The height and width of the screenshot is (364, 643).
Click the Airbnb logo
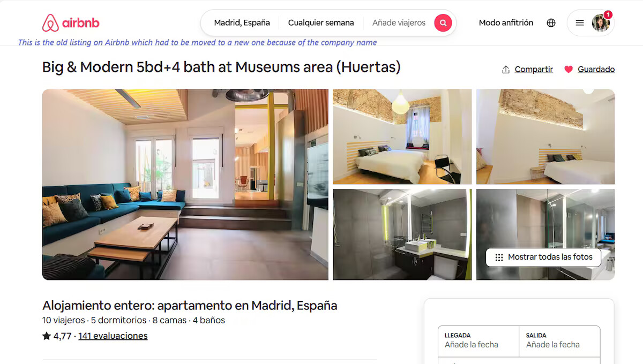point(71,23)
